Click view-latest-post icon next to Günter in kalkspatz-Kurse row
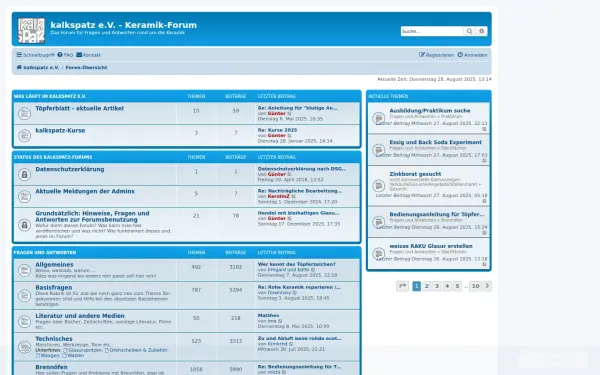Screen dimensions: 600x375 [x=290, y=135]
